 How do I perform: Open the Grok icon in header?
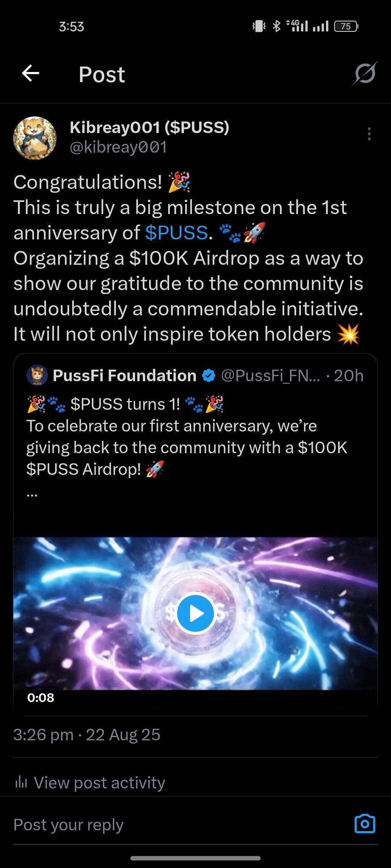pyautogui.click(x=365, y=73)
